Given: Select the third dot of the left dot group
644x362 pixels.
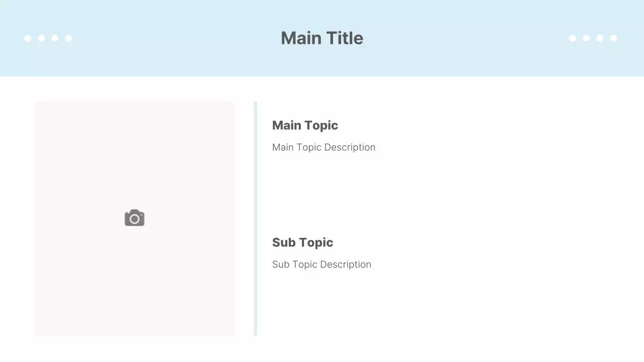Looking at the screenshot, I should point(55,38).
